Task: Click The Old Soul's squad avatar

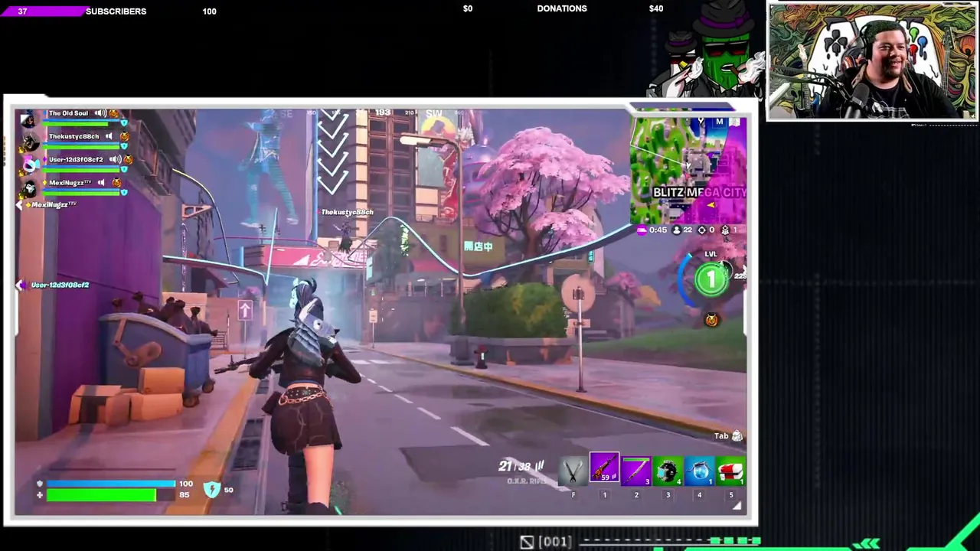Action: coord(29,118)
